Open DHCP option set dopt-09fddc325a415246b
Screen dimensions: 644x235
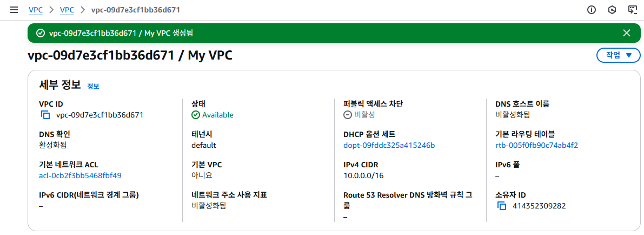389,145
